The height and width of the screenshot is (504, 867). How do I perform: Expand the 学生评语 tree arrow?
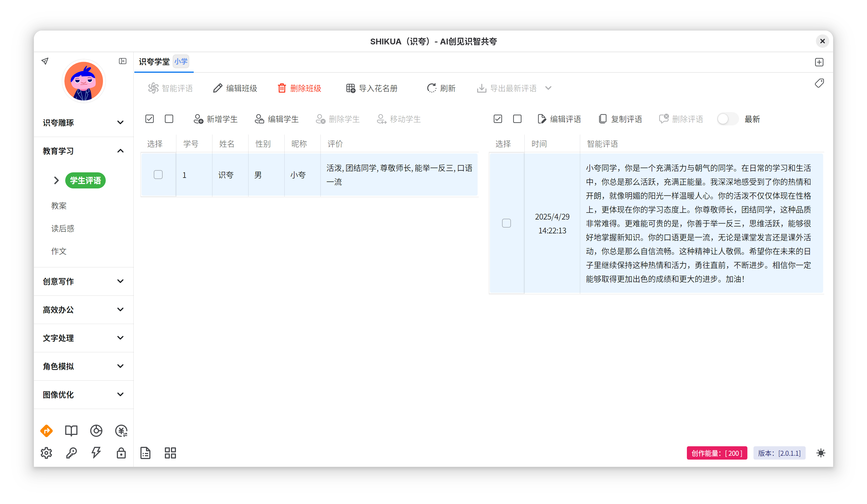click(x=56, y=181)
